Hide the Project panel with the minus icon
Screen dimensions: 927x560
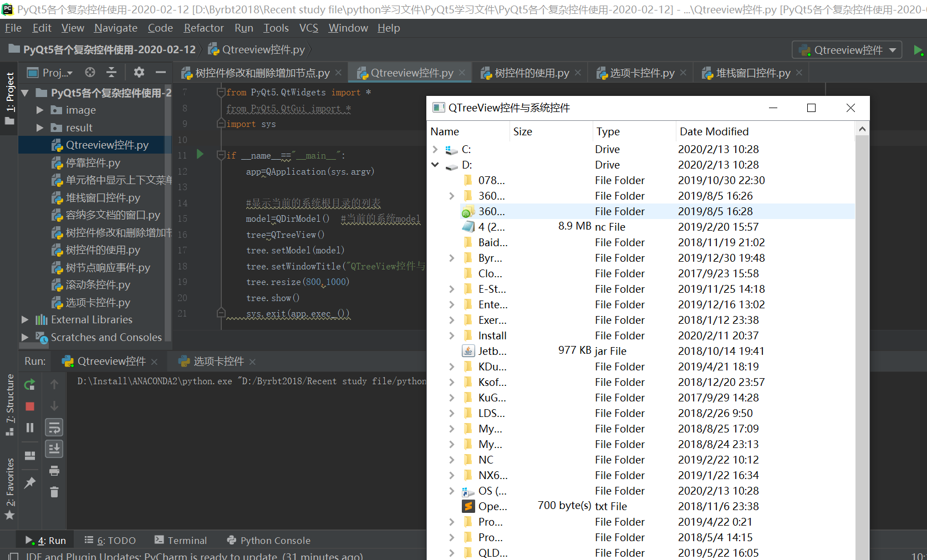(161, 72)
